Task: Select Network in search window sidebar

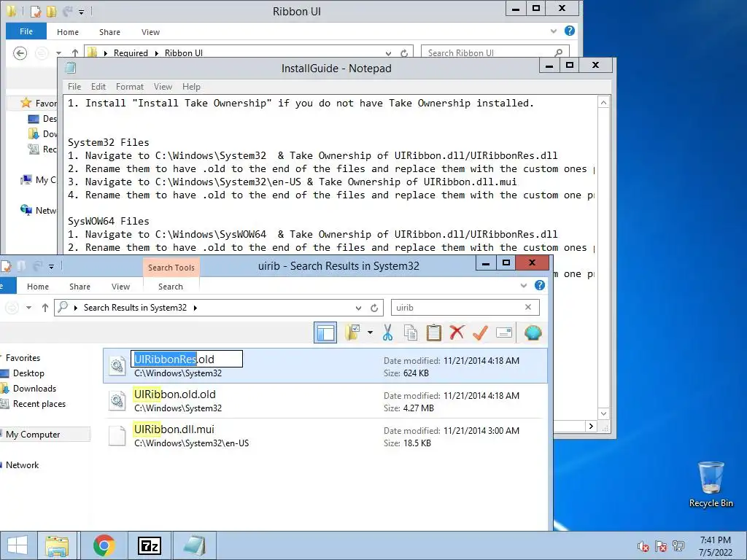Action: [22, 464]
